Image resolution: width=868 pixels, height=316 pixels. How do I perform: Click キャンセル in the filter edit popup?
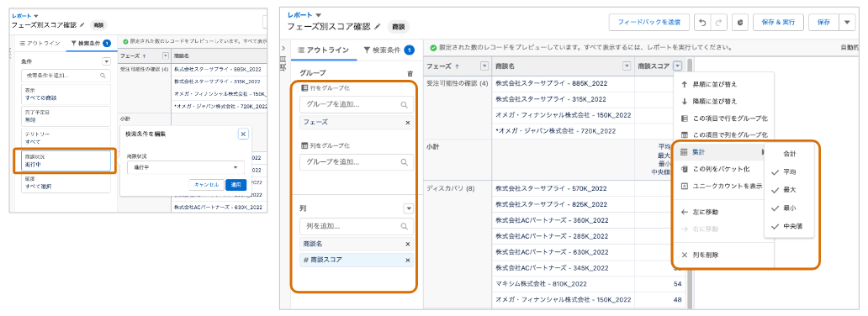[206, 184]
